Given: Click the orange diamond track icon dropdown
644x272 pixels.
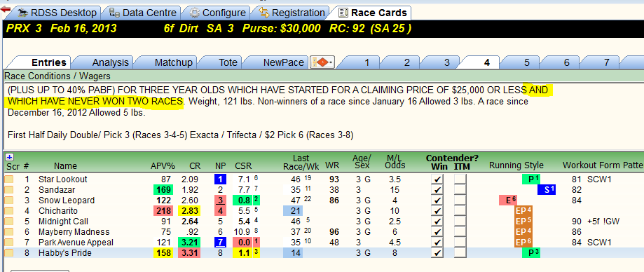Looking at the screenshot, I should [324, 62].
